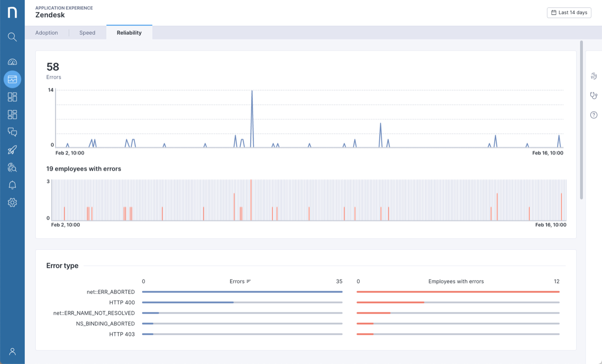The image size is (602, 364).
Task: Open notifications via the bell icon
Action: pyautogui.click(x=12, y=185)
